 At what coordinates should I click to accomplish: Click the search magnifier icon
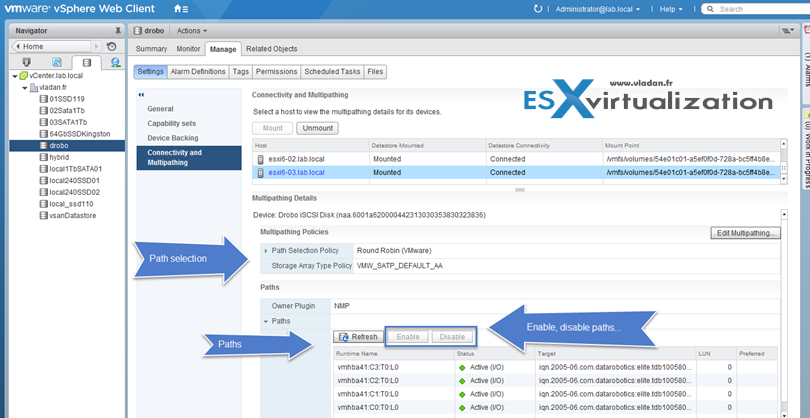pyautogui.click(x=711, y=9)
